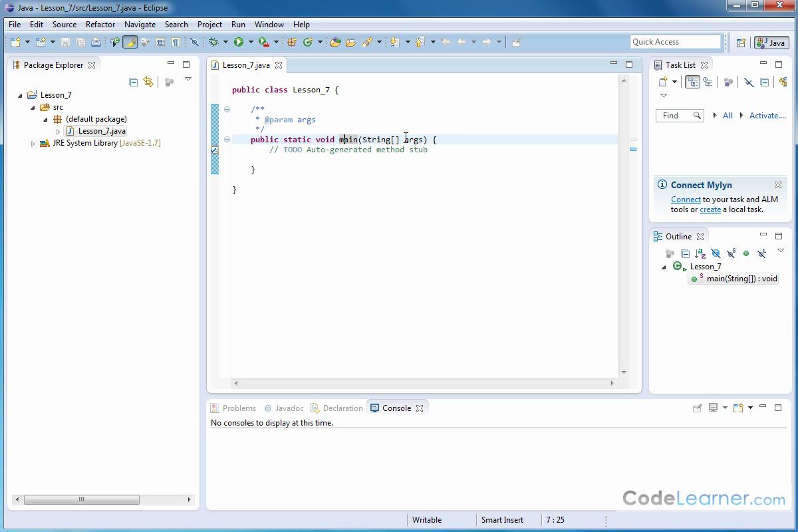
Task: Toggle Hide Local Types in Outline
Action: [x=761, y=253]
